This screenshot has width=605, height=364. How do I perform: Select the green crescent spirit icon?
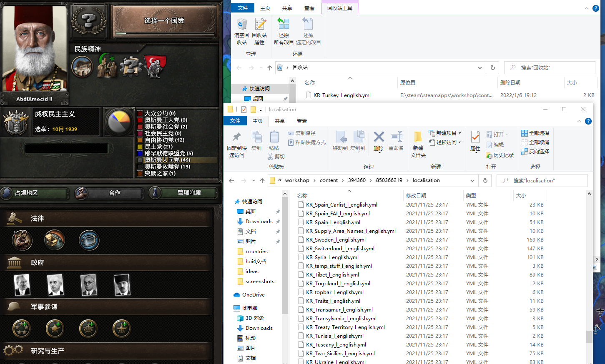pos(107,65)
